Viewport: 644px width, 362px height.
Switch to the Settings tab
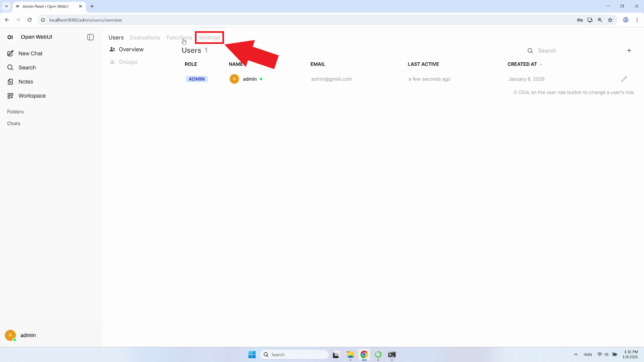(x=209, y=38)
